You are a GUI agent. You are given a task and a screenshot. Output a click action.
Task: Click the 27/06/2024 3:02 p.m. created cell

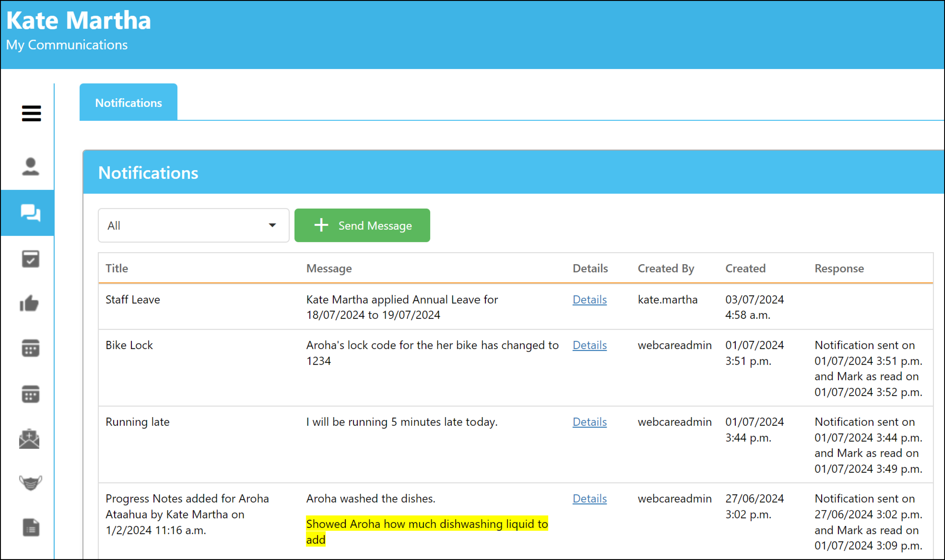pyautogui.click(x=754, y=506)
